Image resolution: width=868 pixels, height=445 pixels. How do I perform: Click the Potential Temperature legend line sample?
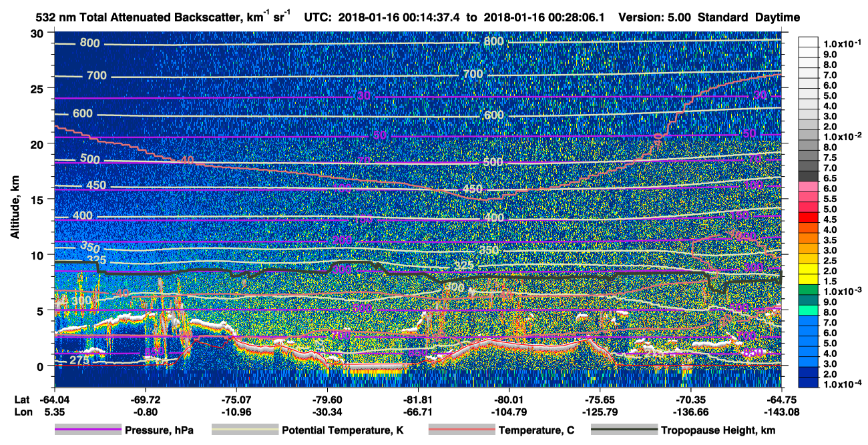tap(244, 430)
